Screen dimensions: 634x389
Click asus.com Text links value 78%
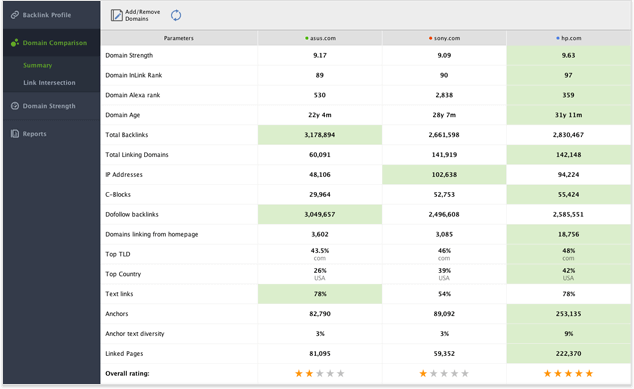coord(320,294)
